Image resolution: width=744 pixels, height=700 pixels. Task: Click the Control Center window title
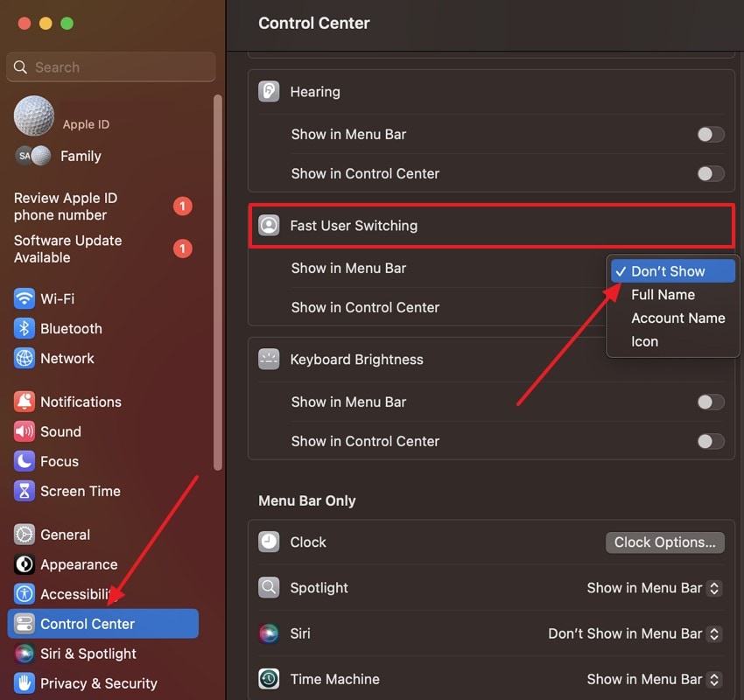coord(314,24)
